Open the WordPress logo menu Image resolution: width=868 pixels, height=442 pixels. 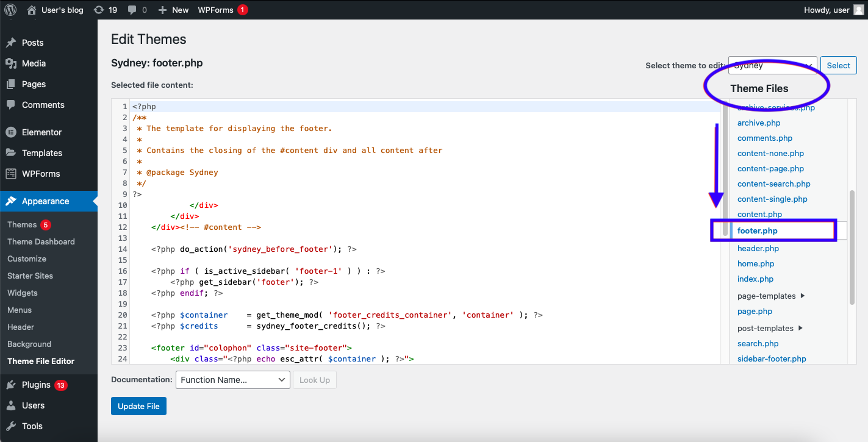coord(10,10)
